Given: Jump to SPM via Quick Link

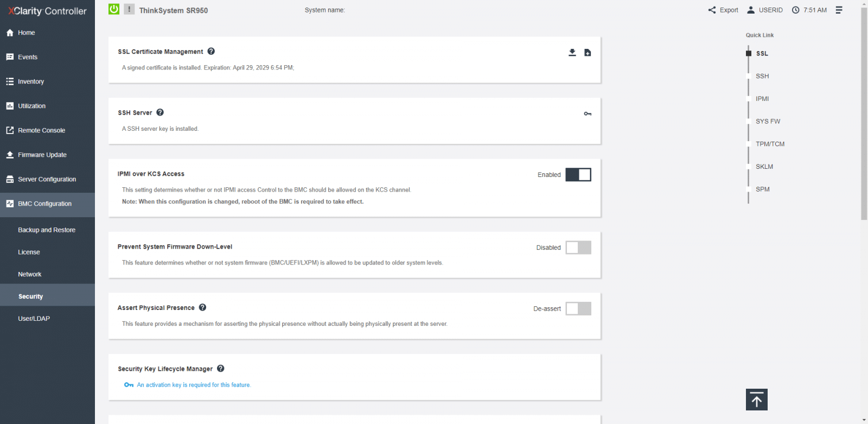Looking at the screenshot, I should [x=763, y=189].
